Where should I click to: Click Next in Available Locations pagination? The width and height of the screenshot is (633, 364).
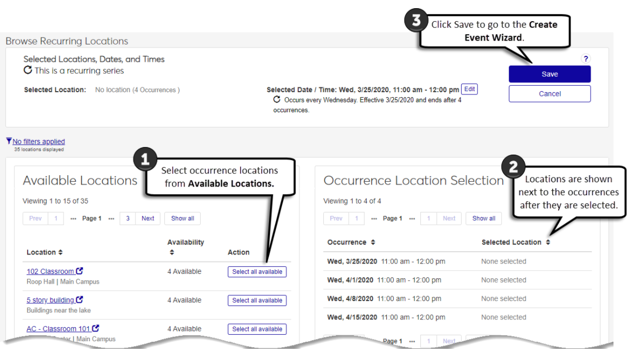pyautogui.click(x=148, y=219)
